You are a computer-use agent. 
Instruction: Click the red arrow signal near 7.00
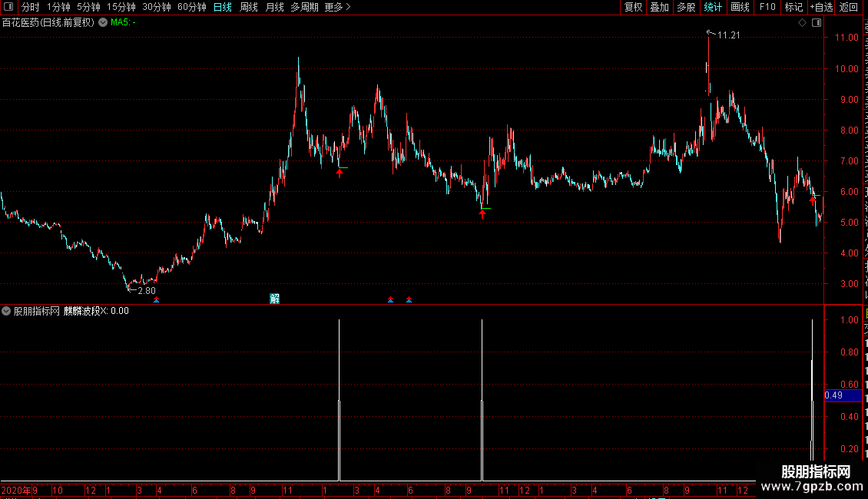[340, 173]
